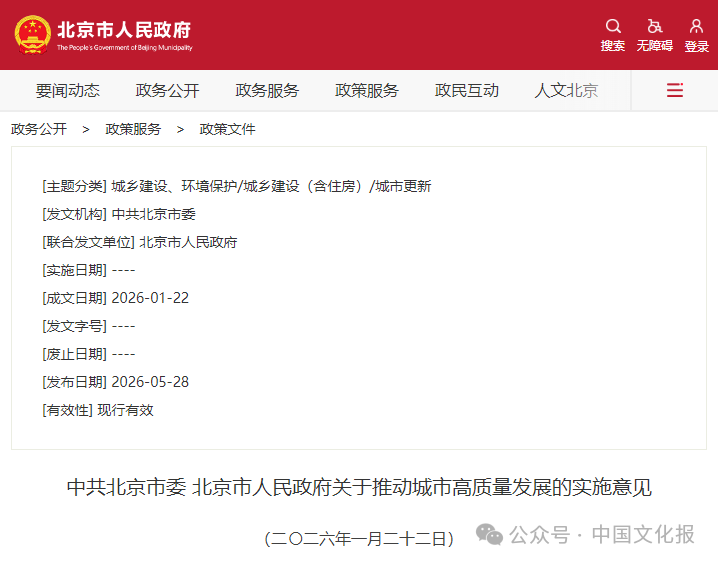718x564 pixels.
Task: Select the 主题分类 line text
Action: point(237,186)
